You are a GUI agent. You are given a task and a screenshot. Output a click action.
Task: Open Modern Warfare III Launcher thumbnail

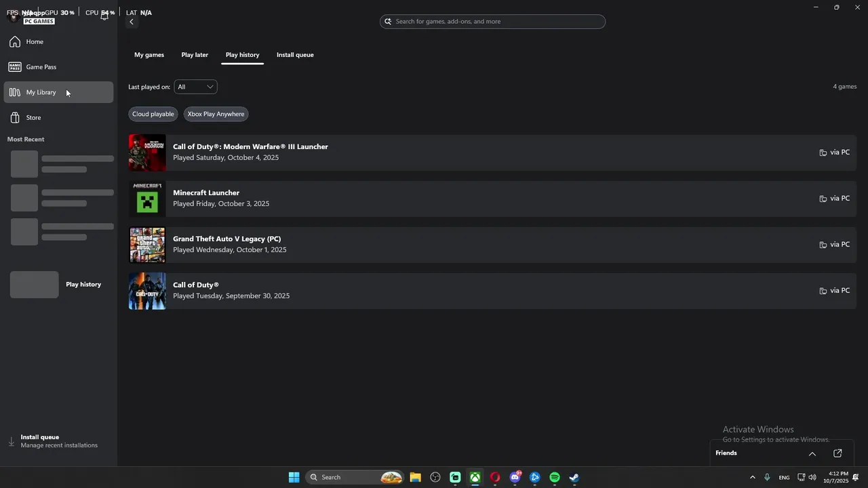point(147,152)
